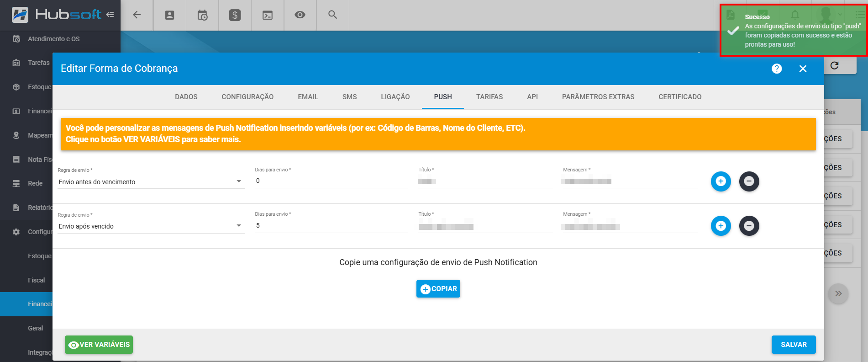Open the Envio antes do vencimento rule dropdown
This screenshot has width=868, height=362.
tap(151, 182)
